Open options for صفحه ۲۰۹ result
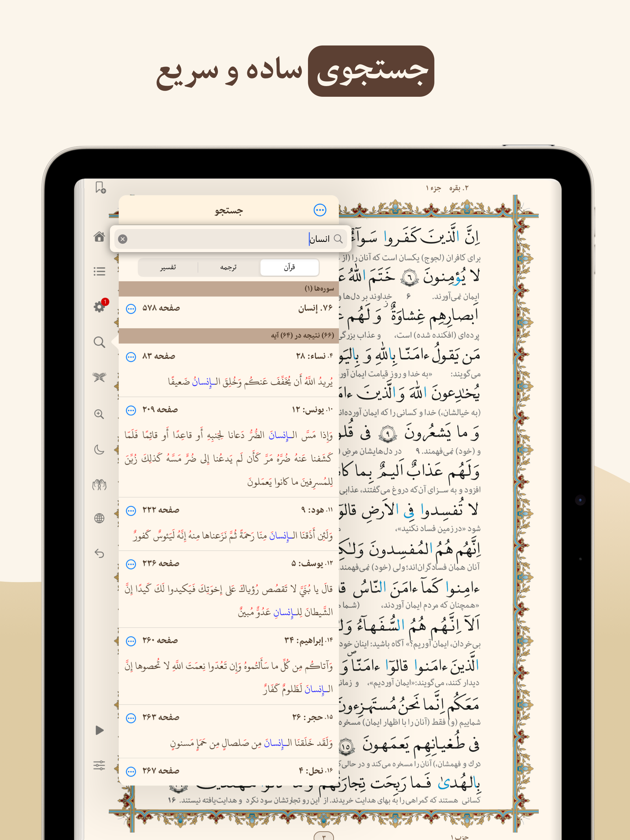630x840 pixels. [131, 411]
